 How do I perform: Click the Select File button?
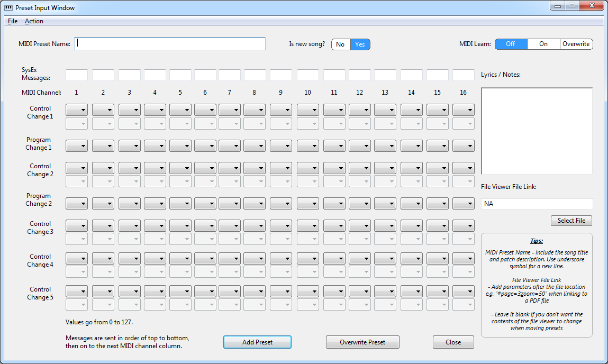coord(571,221)
